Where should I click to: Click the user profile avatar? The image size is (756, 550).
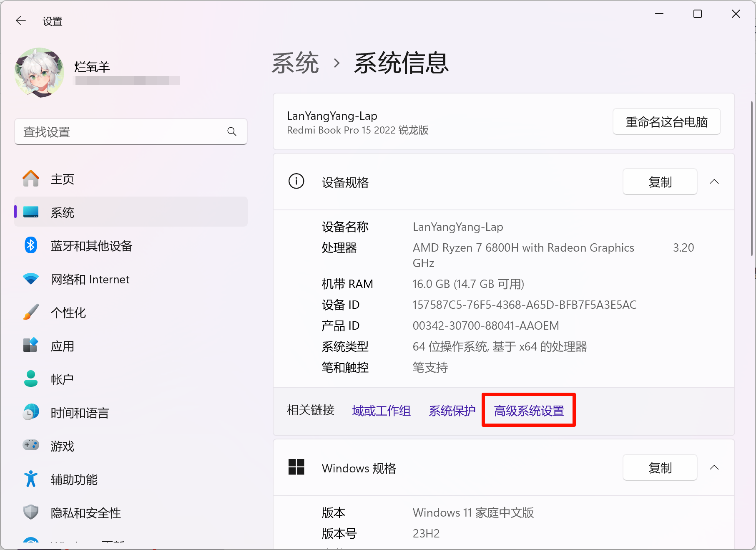40,72
